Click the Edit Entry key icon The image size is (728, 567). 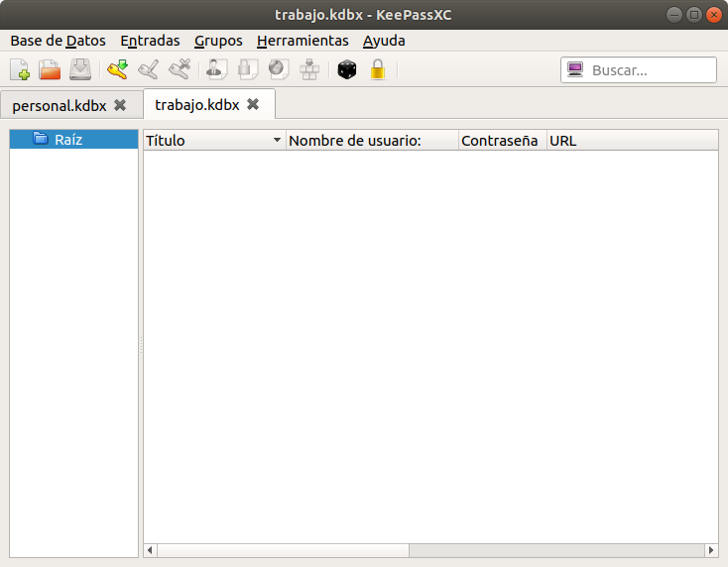(x=149, y=69)
